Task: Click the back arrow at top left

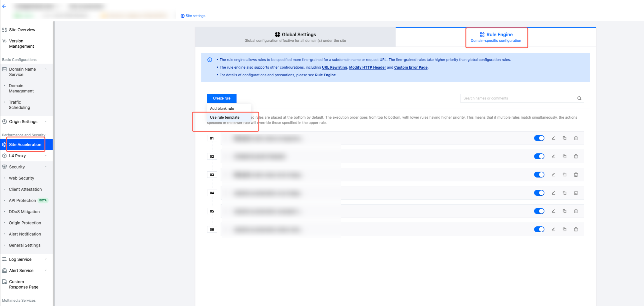Action: (x=4, y=7)
